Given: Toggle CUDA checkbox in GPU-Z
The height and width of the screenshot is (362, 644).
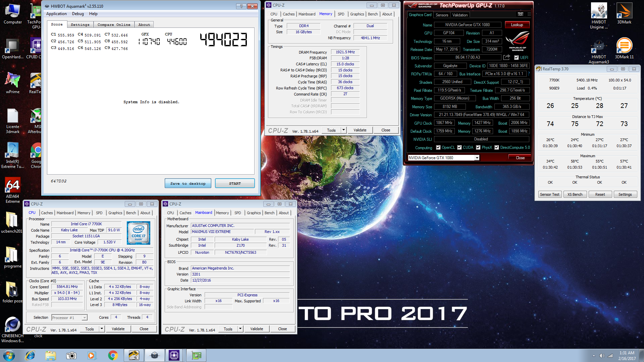Looking at the screenshot, I should 459,147.
